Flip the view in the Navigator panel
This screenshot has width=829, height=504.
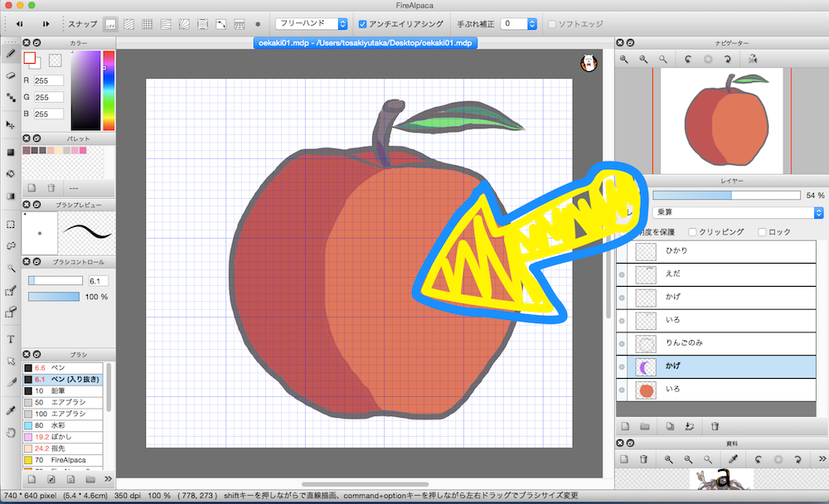pos(753,59)
